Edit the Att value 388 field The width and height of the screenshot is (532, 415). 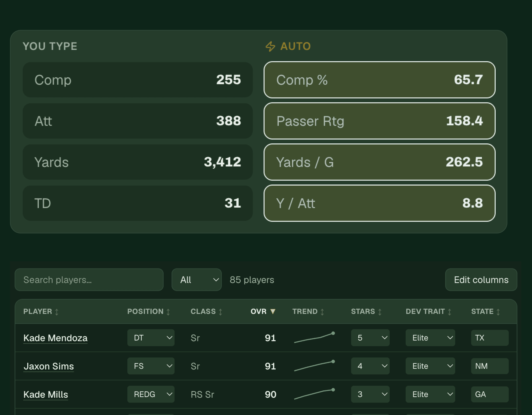click(x=138, y=121)
